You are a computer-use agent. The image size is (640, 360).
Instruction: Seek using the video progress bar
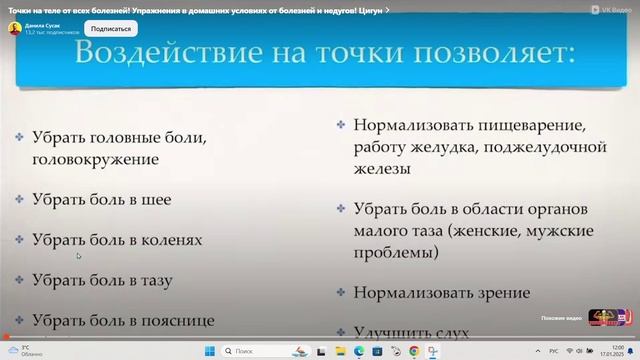click(320, 337)
